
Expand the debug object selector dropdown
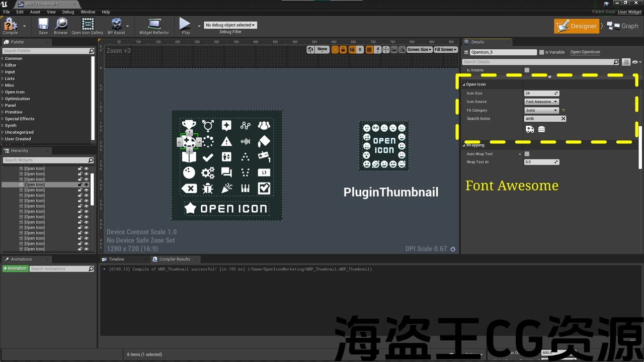pyautogui.click(x=230, y=25)
